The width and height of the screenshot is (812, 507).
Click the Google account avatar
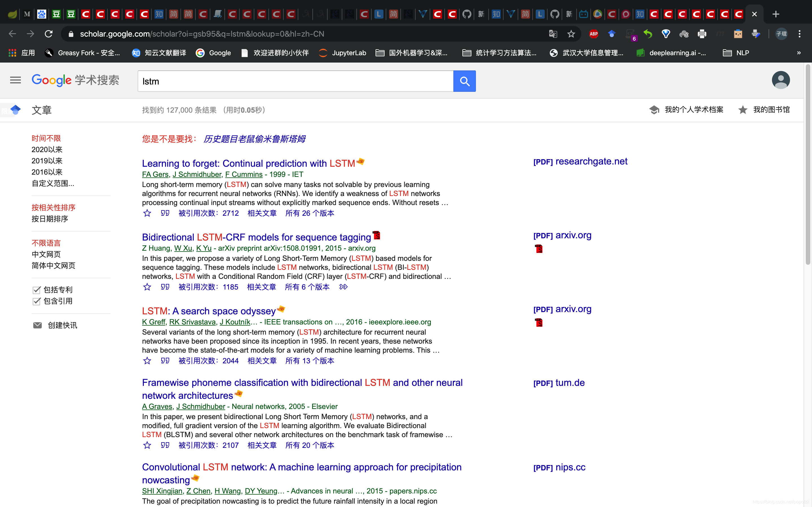[780, 80]
